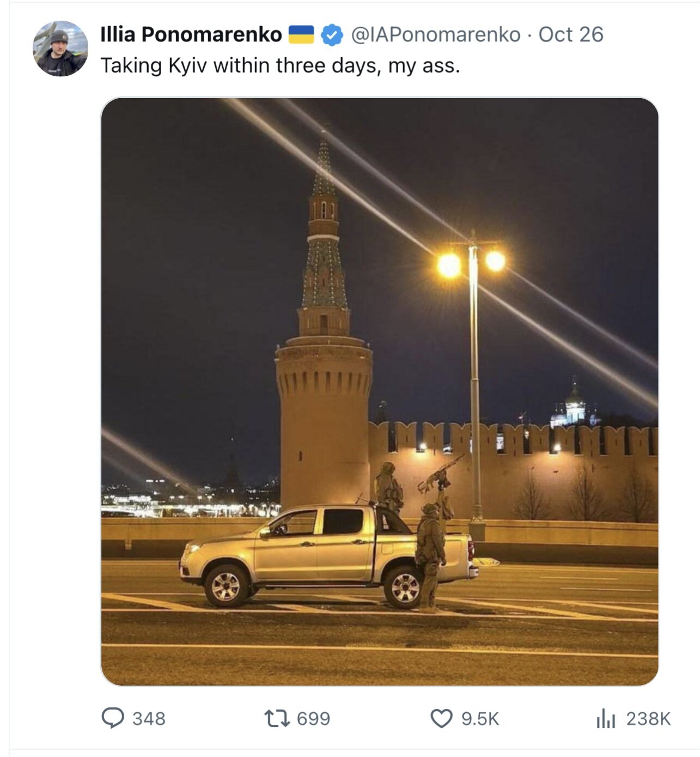Open the @IAPonomarenko handle link

click(x=435, y=34)
